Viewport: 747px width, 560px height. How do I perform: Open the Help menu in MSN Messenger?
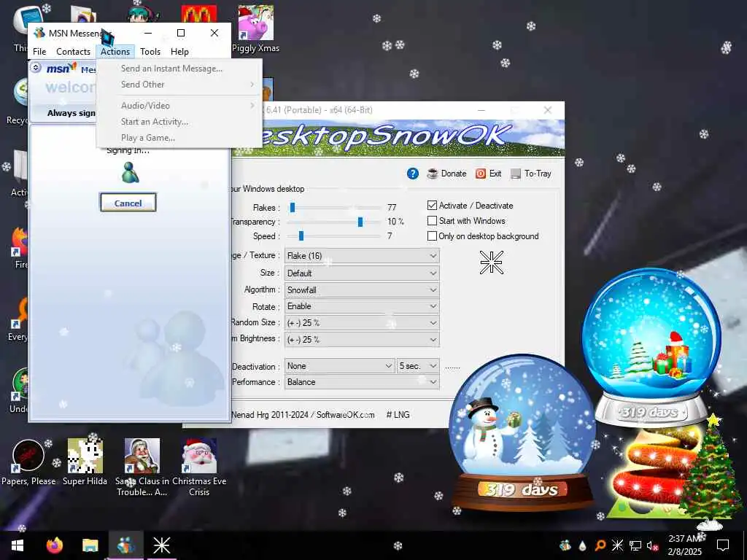click(x=179, y=52)
